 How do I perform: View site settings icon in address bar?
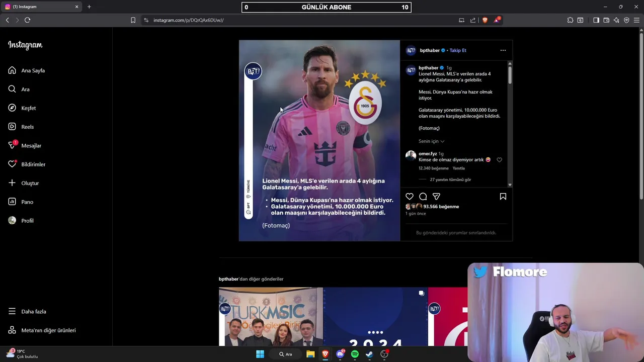[146, 20]
